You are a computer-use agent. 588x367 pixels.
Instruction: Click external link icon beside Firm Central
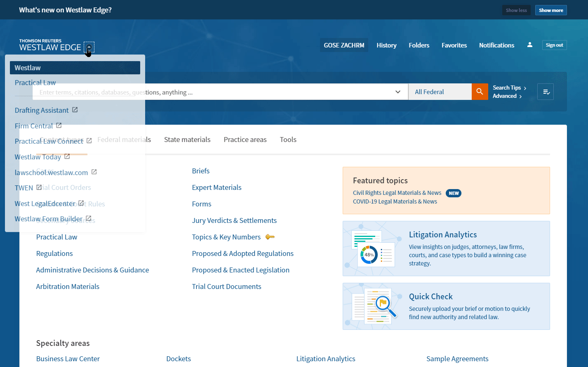coord(59,125)
